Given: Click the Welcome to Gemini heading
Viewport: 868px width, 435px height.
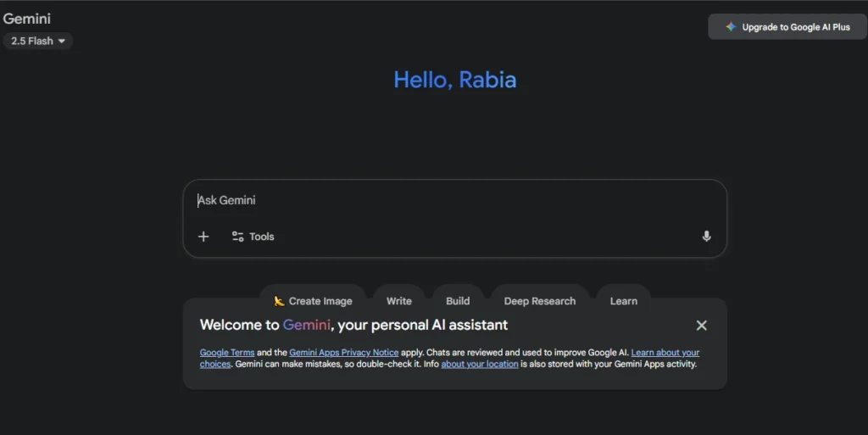Looking at the screenshot, I should point(353,325).
